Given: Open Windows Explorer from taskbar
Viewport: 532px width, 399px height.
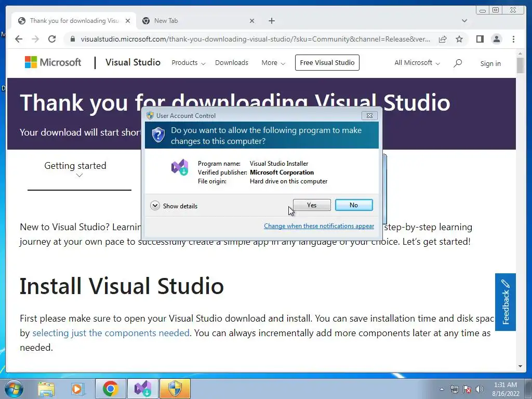Looking at the screenshot, I should [x=46, y=389].
